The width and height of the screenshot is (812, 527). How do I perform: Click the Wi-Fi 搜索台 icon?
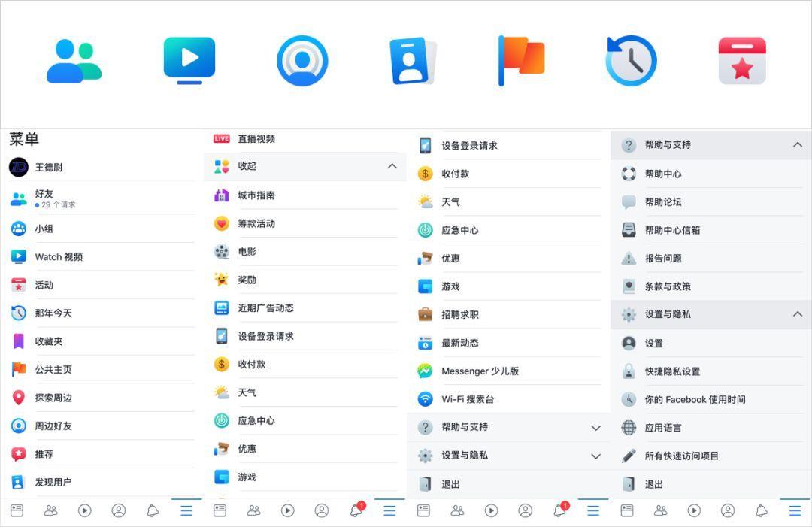426,399
